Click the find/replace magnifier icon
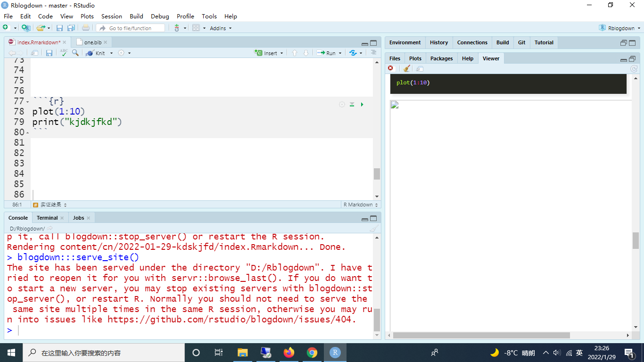This screenshot has height=362, width=644. pyautogui.click(x=75, y=53)
